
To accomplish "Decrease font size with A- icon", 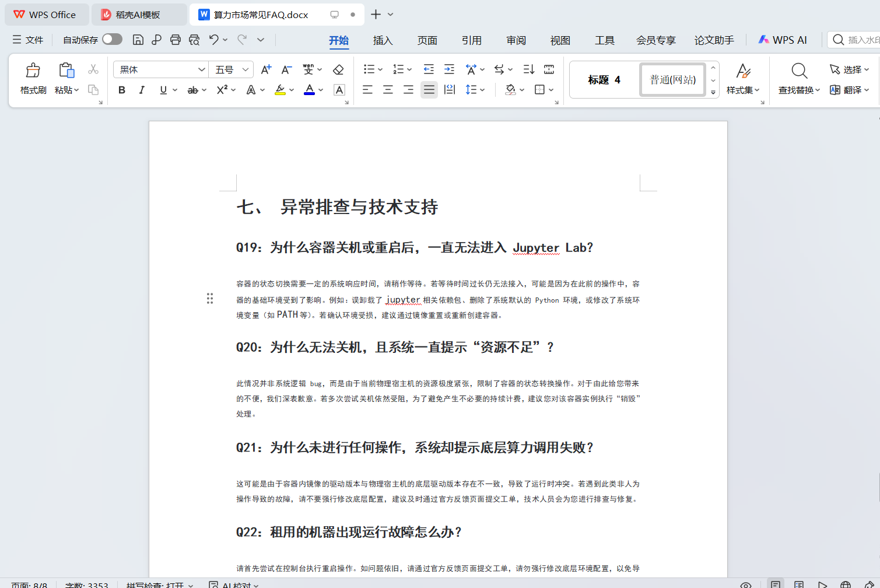I will pos(286,69).
